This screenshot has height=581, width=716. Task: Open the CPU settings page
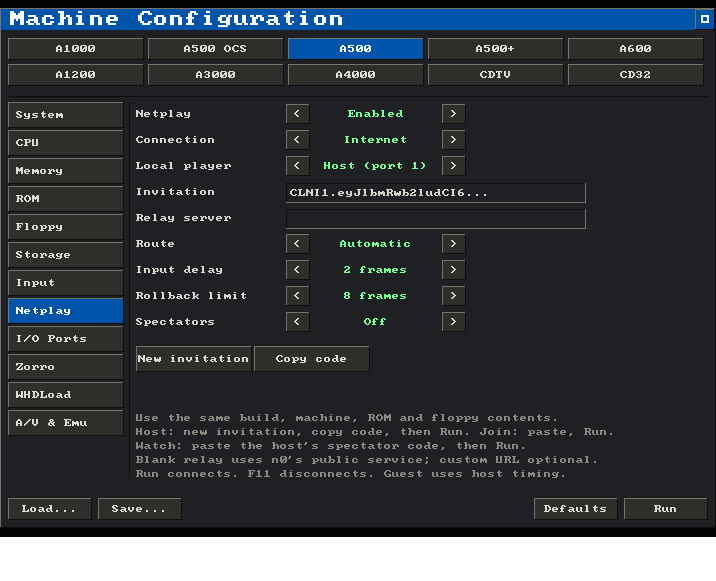click(66, 143)
